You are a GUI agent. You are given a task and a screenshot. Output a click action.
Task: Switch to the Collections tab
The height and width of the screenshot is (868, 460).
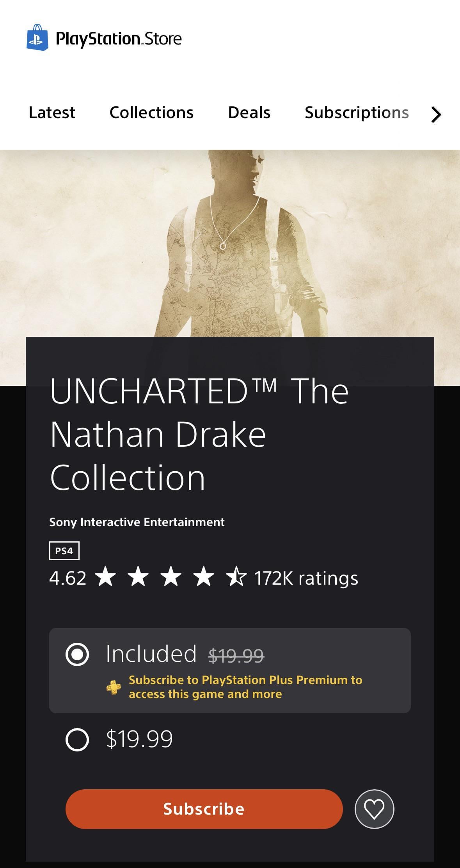pyautogui.click(x=151, y=113)
